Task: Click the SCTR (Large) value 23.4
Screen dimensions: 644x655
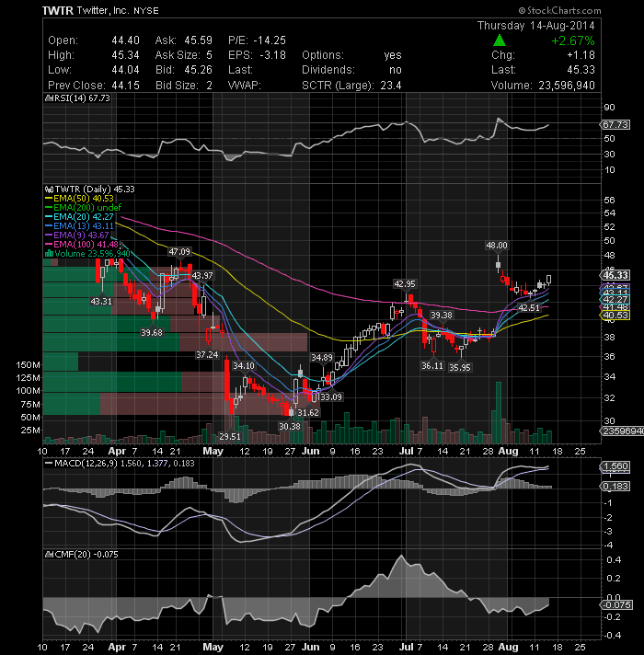Action: 390,86
